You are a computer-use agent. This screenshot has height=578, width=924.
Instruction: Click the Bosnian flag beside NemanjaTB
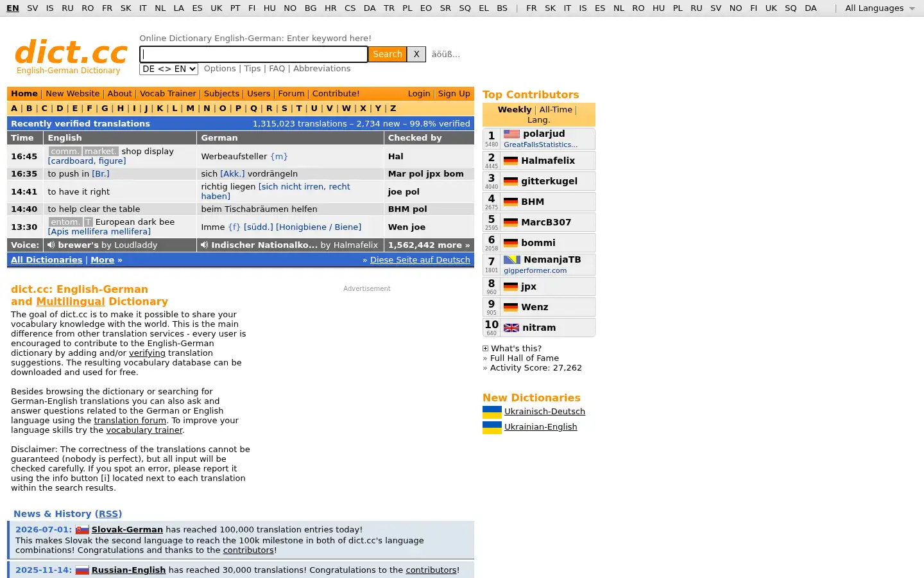coord(511,259)
